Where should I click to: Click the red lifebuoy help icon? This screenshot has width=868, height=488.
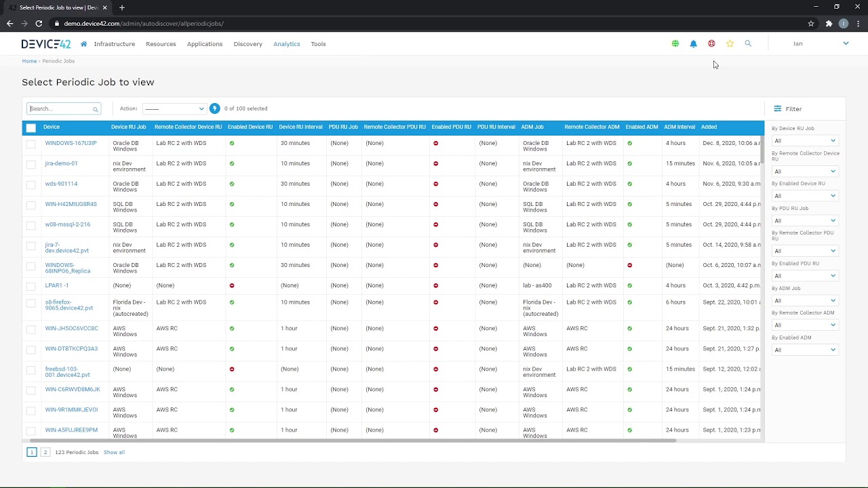pos(711,43)
